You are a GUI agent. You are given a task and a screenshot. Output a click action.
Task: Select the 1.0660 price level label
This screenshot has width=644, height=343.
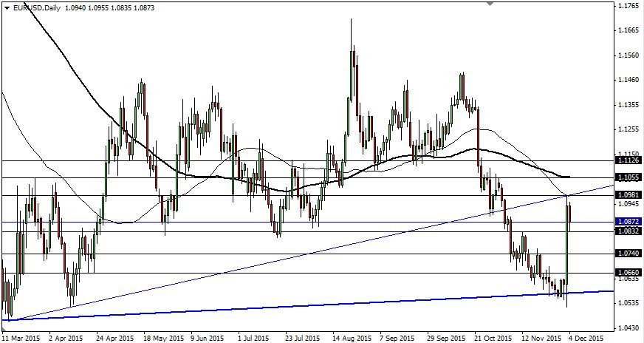pos(628,271)
